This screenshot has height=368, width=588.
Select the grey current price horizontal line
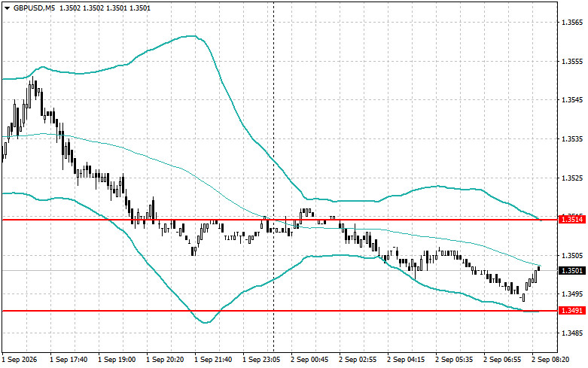coord(279,271)
